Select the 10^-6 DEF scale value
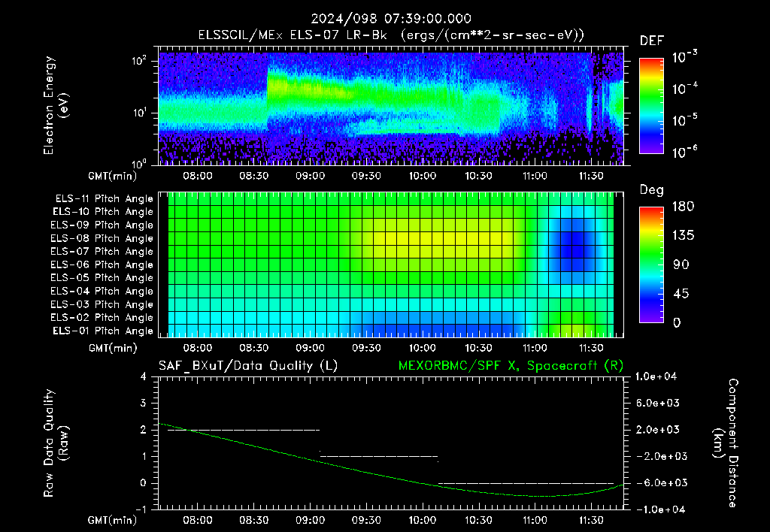 point(684,152)
